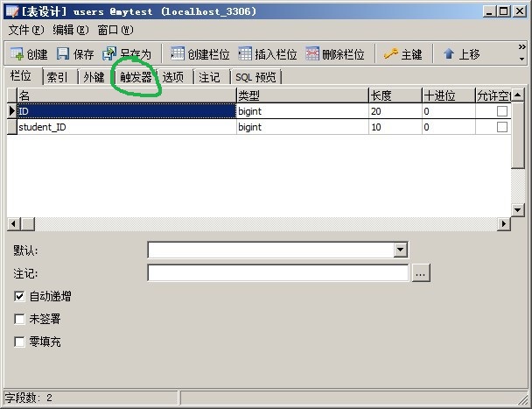Image resolution: width=532 pixels, height=409 pixels.
Task: Click vertical scrollbar down arrow
Action: pyautogui.click(x=518, y=210)
